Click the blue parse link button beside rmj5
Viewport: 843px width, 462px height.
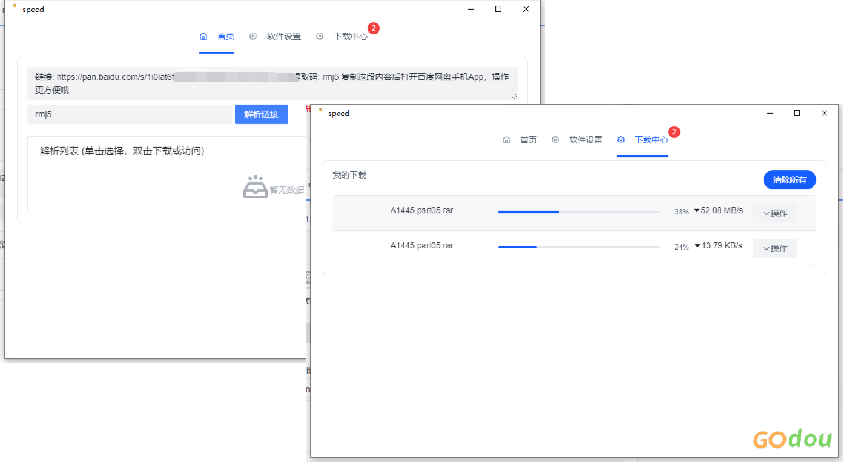(261, 114)
